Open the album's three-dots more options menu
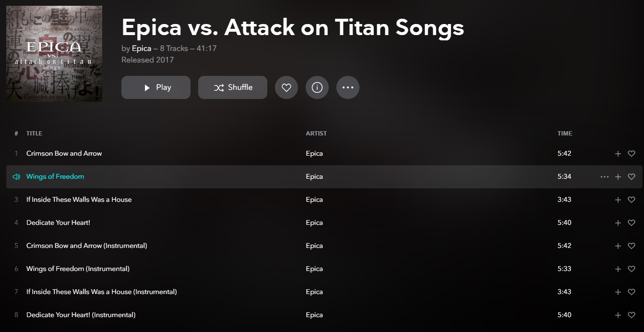 coord(348,87)
